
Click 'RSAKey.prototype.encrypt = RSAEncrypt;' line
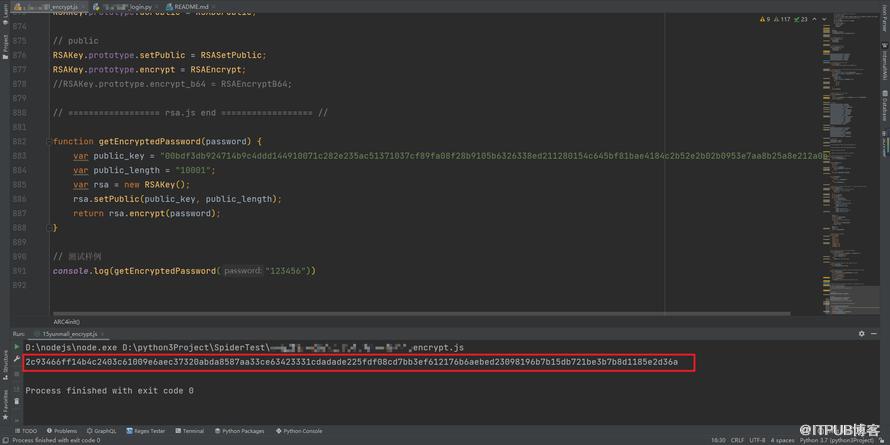149,70
